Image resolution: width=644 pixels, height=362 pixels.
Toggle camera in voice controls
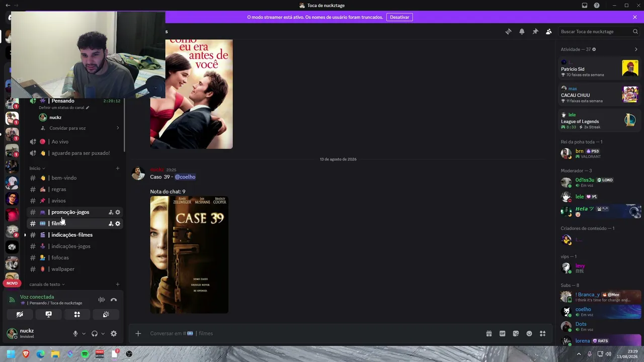point(20,314)
